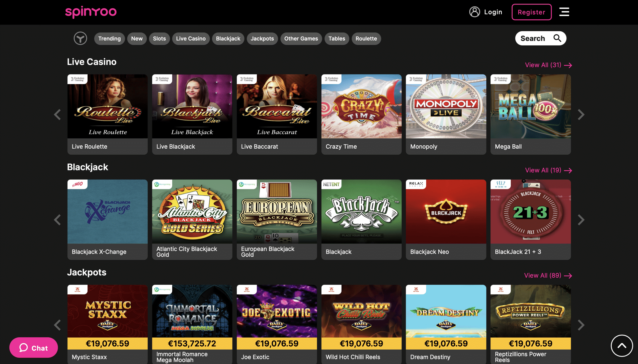Viewport: 638px width, 364px height.
Task: Click the round Y home icon
Action: point(80,38)
